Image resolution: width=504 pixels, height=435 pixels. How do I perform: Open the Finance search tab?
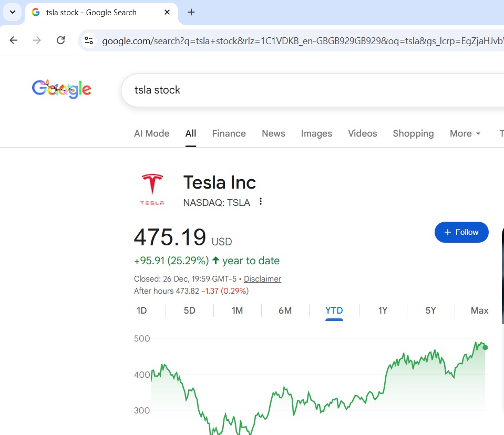[x=229, y=133]
